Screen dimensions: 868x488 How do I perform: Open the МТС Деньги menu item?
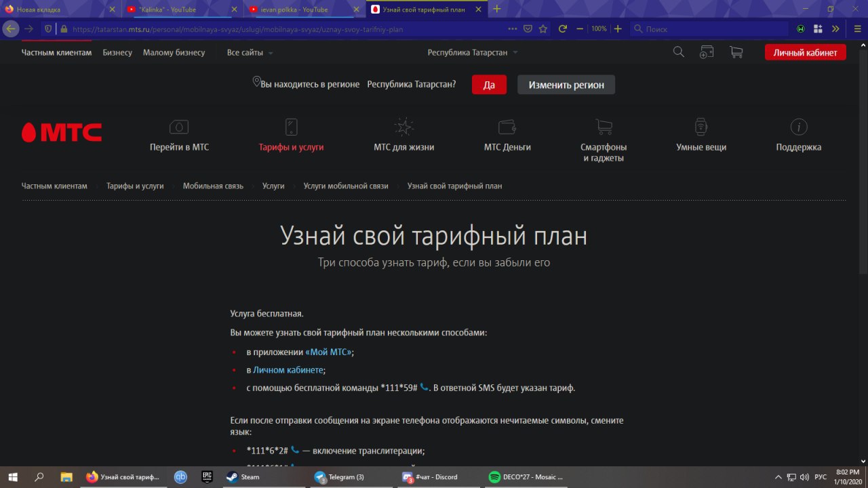point(507,136)
